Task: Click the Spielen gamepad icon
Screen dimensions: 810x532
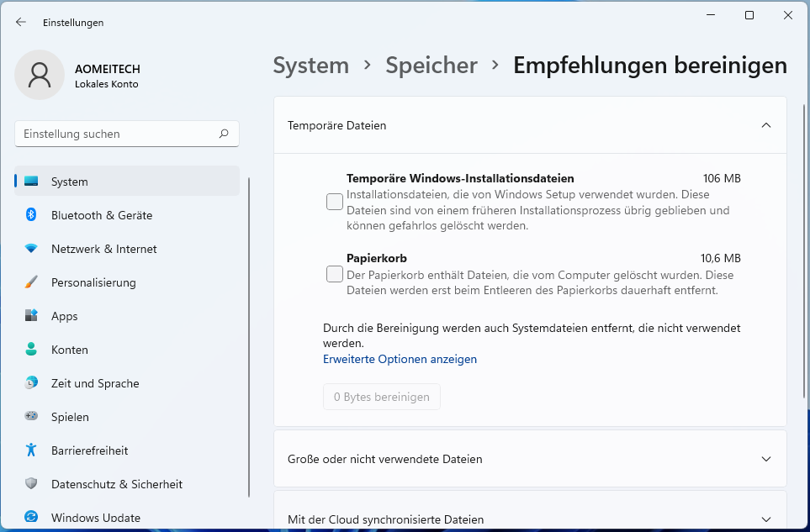Action: [31, 417]
